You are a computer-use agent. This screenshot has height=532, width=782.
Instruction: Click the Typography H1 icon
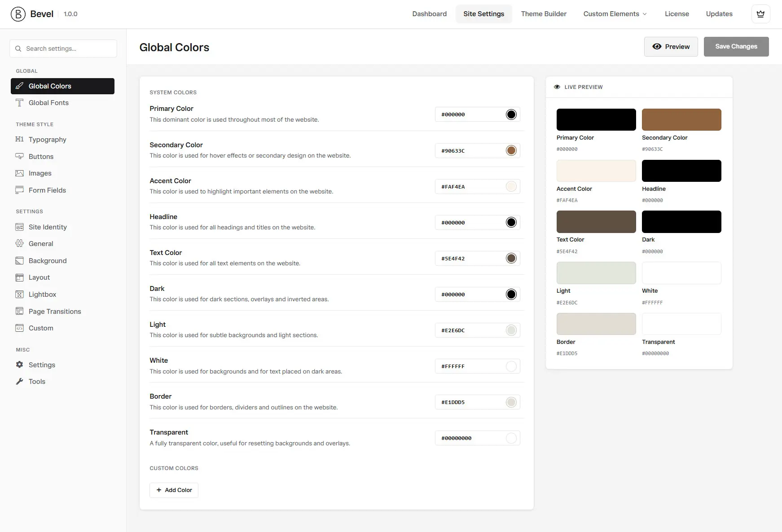coord(19,140)
